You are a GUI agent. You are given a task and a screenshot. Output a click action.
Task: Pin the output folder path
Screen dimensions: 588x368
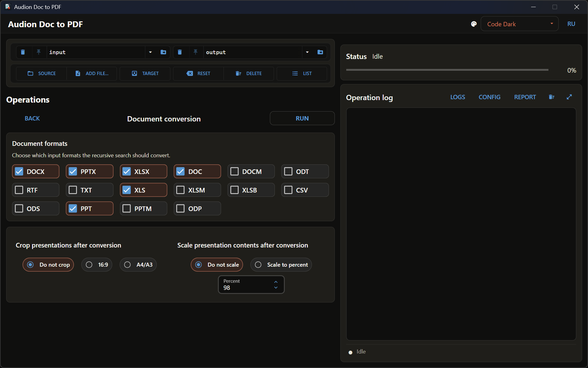196,52
